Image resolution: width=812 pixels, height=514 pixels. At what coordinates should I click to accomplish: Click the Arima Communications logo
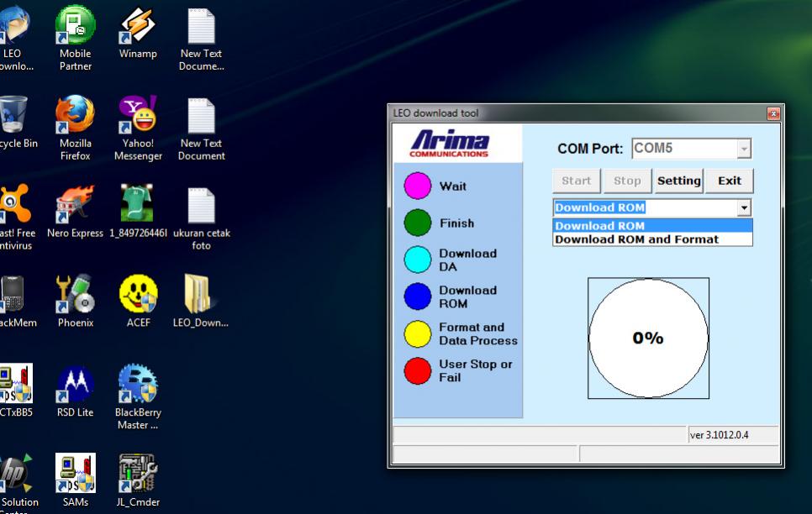[x=449, y=144]
